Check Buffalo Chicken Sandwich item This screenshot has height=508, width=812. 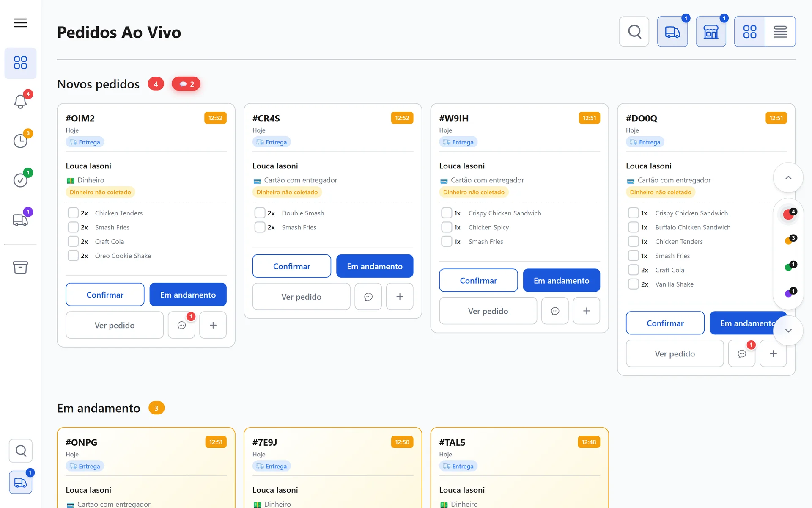[x=633, y=227]
